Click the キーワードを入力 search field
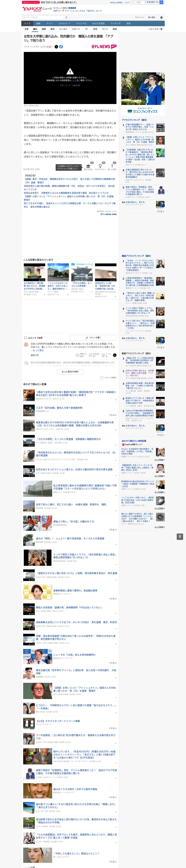Viewport: 186px width, 868px height. click(44, 18)
